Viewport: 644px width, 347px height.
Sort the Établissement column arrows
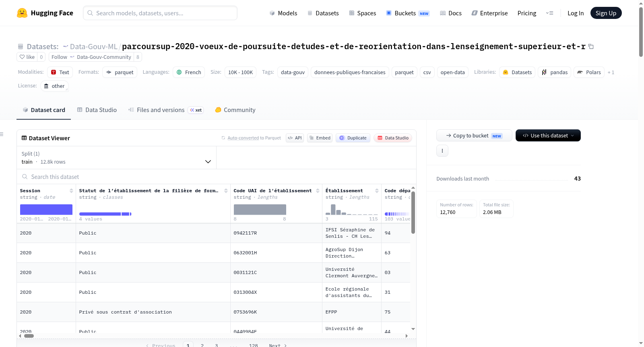(x=377, y=191)
